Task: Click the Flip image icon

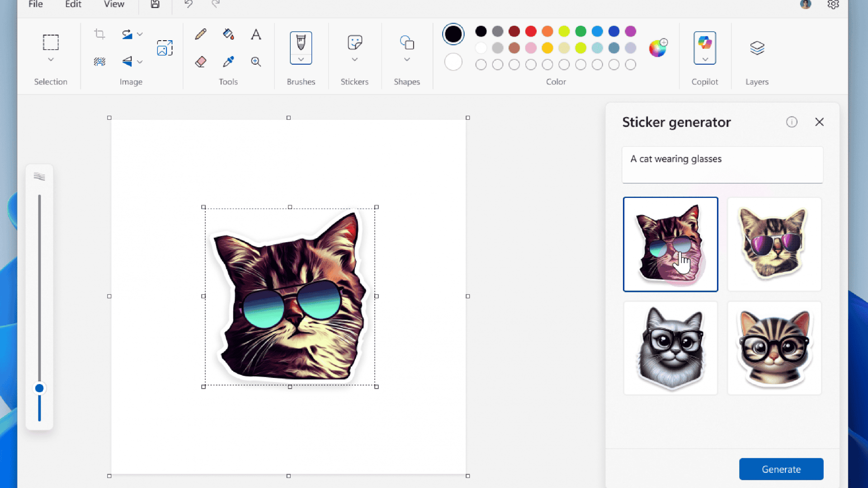Action: tap(127, 61)
